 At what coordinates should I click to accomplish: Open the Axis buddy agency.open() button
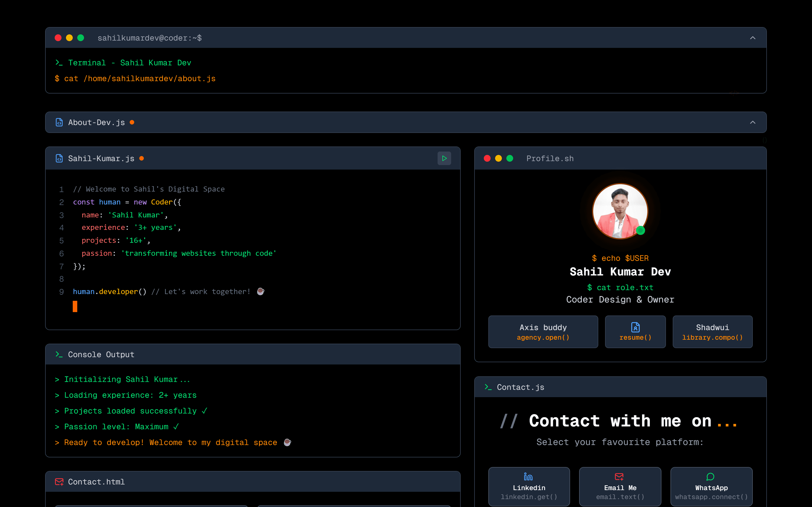[543, 332]
